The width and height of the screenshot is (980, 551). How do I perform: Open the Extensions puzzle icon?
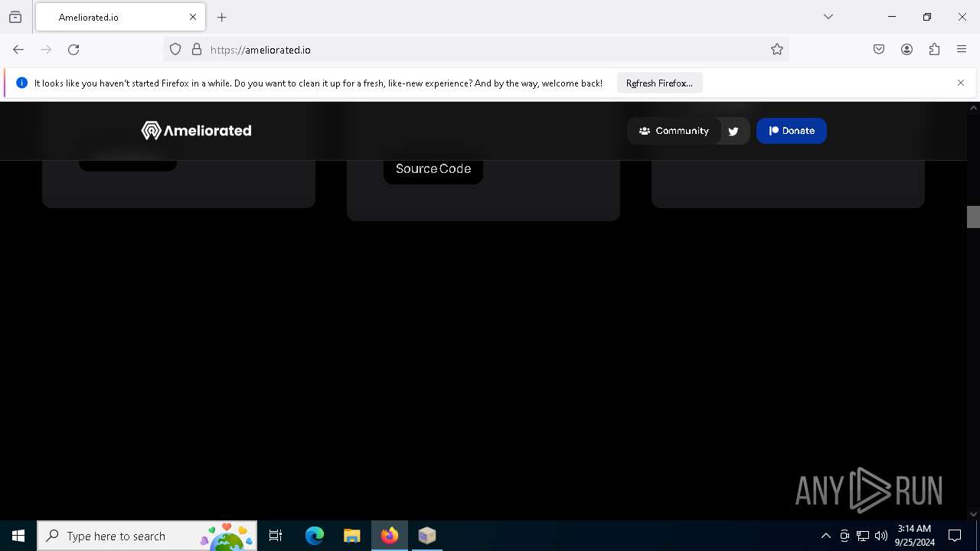[934, 50]
